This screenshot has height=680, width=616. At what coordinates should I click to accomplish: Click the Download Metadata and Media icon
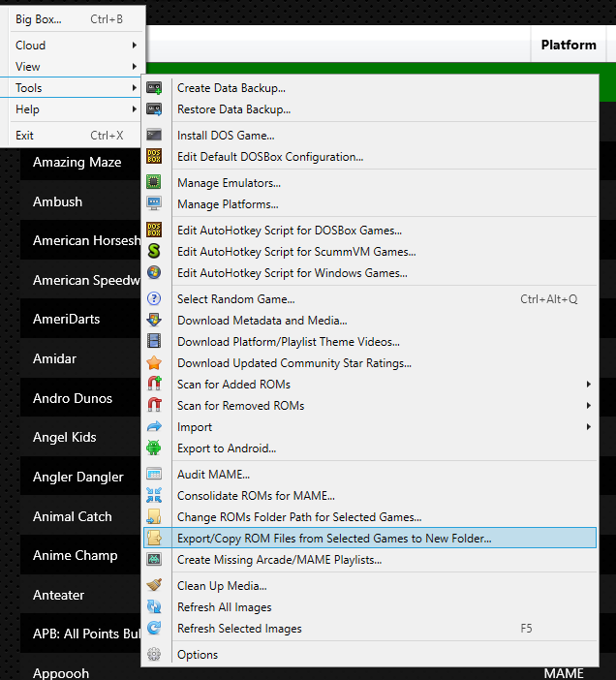[154, 320]
